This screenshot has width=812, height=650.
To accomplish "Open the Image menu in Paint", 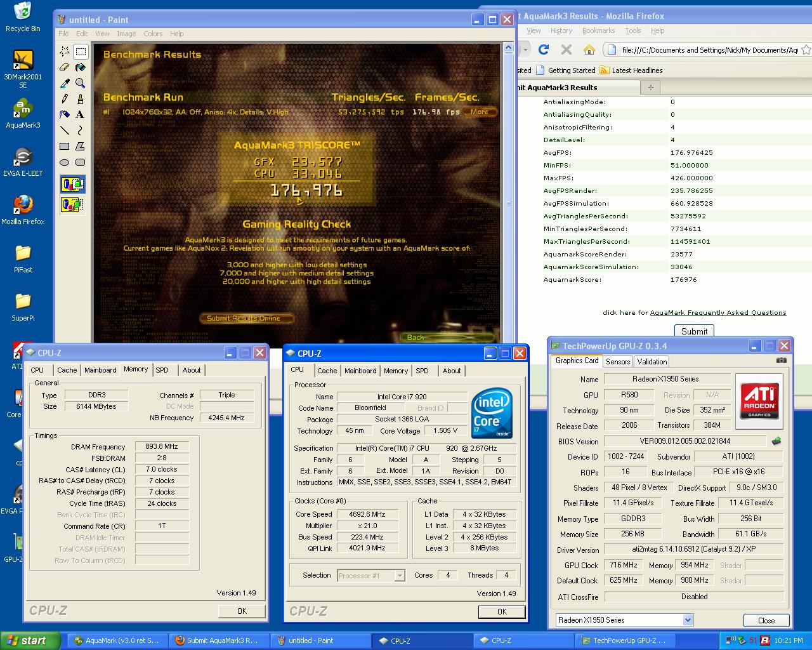I will click(x=126, y=34).
